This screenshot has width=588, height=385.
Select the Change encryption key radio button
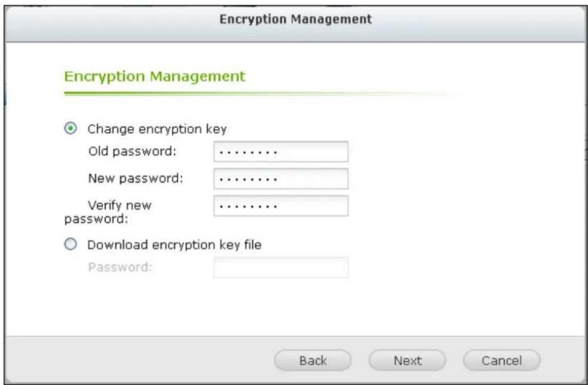[x=69, y=129]
